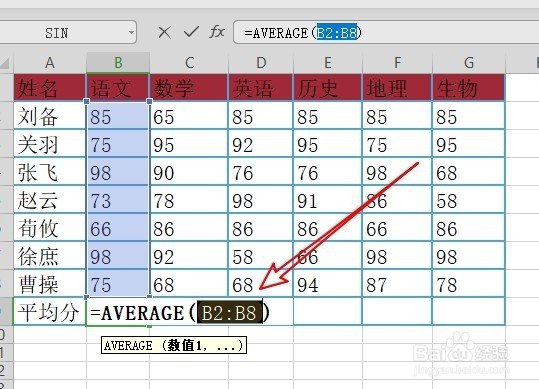The height and width of the screenshot is (389, 539).
Task: Click the 生物 header cell
Action: pyautogui.click(x=469, y=87)
